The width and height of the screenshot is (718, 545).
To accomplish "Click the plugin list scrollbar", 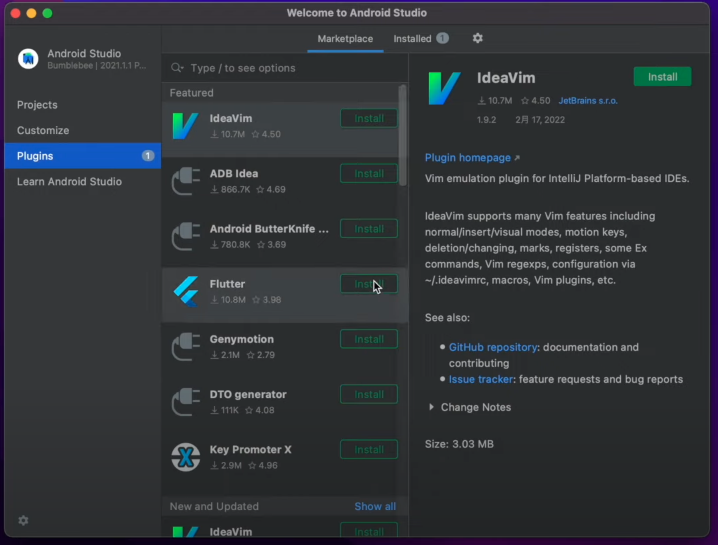I will 403,135.
